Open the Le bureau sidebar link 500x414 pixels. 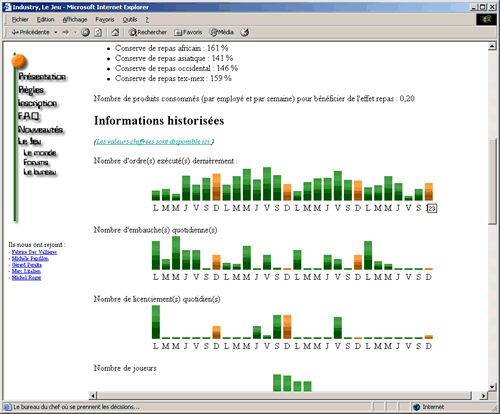point(40,172)
